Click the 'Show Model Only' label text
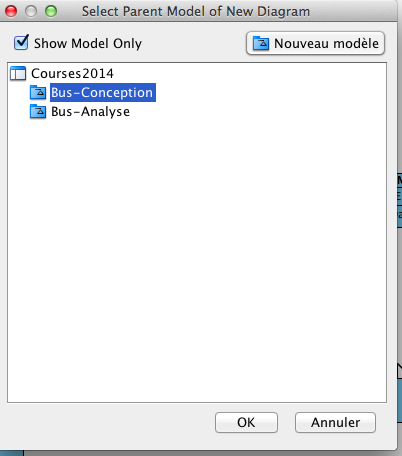 tap(88, 43)
